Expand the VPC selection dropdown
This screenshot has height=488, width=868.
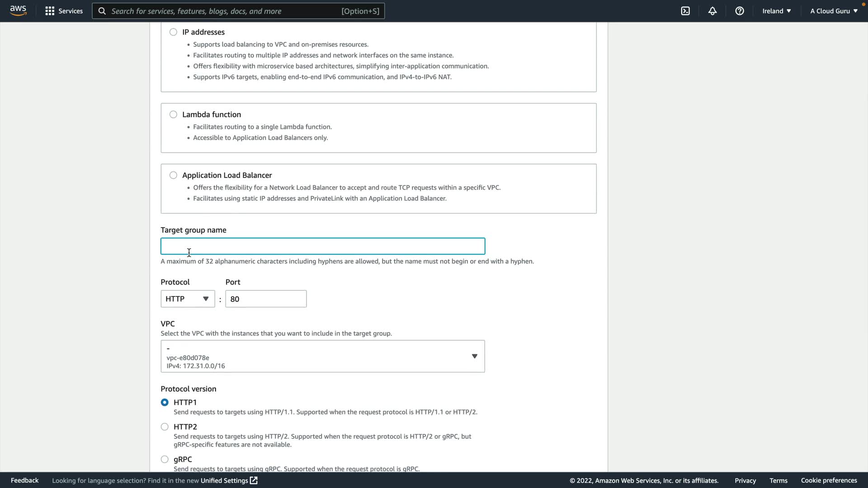[322, 356]
